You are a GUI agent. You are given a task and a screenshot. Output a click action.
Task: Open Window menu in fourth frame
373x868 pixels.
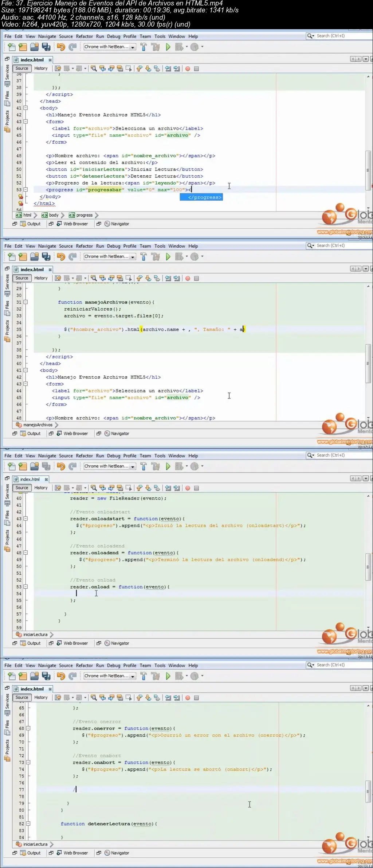(177, 666)
